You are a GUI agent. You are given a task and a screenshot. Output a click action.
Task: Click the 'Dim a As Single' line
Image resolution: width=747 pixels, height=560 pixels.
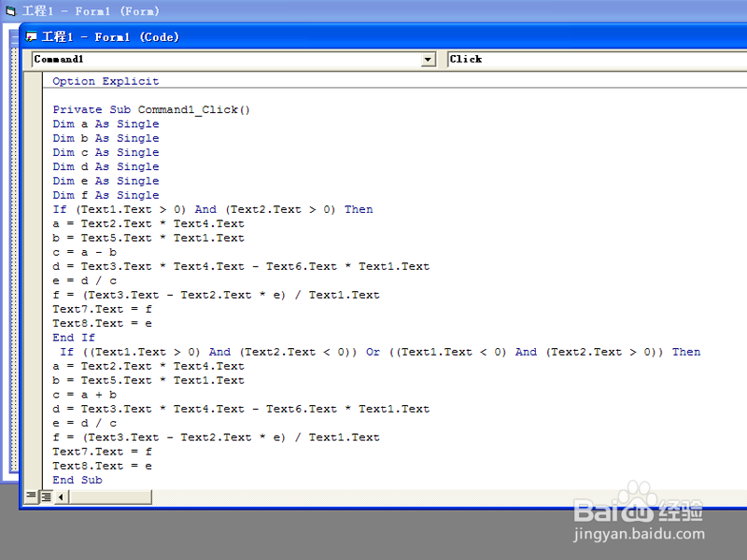coord(106,124)
